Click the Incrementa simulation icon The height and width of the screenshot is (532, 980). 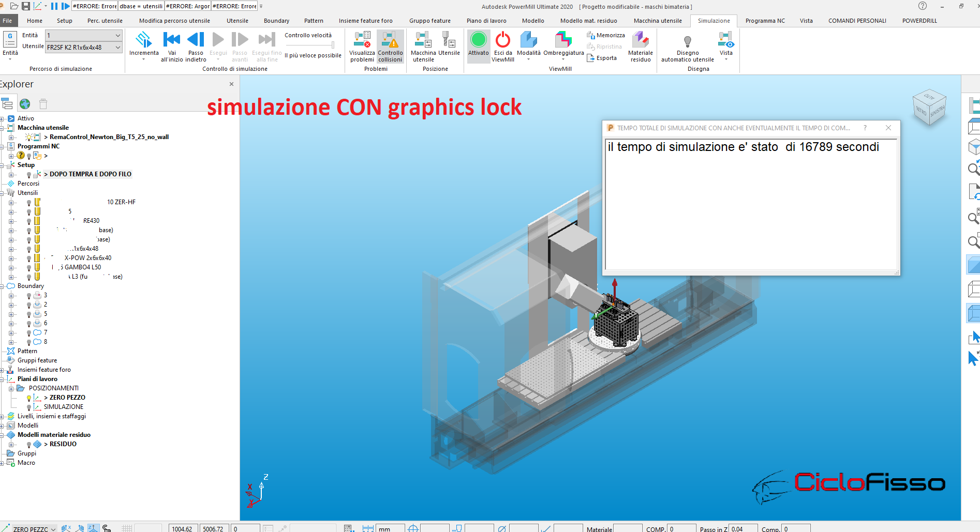pyautogui.click(x=144, y=40)
